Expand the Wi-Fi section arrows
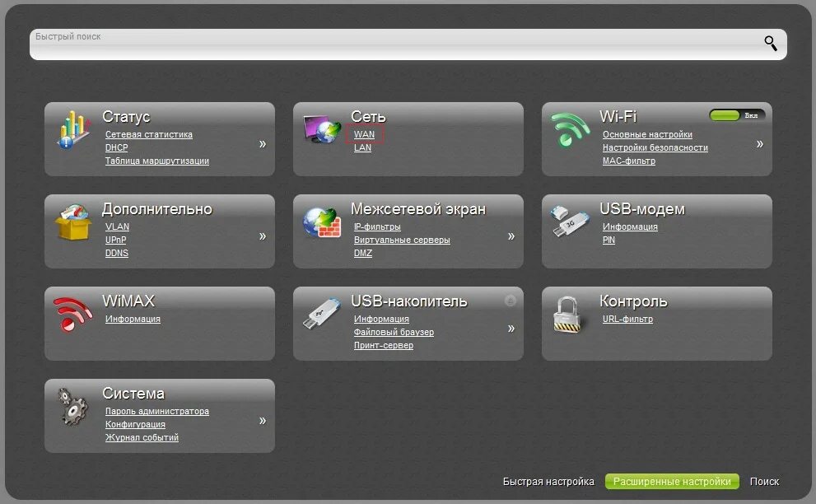Image resolution: width=816 pixels, height=504 pixels. coord(760,143)
